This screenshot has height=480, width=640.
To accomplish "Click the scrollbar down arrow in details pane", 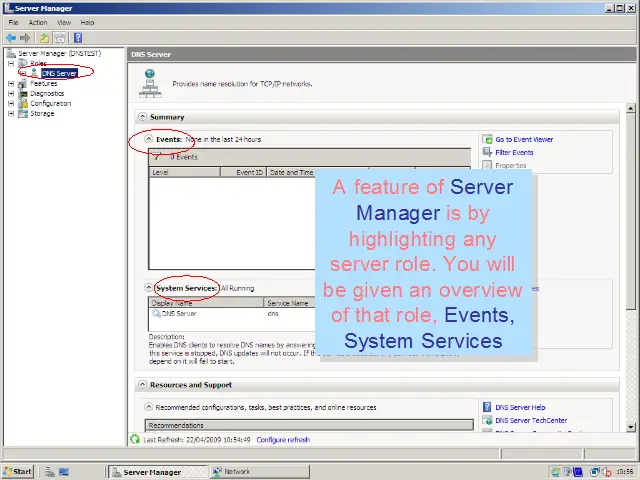I will click(631, 427).
